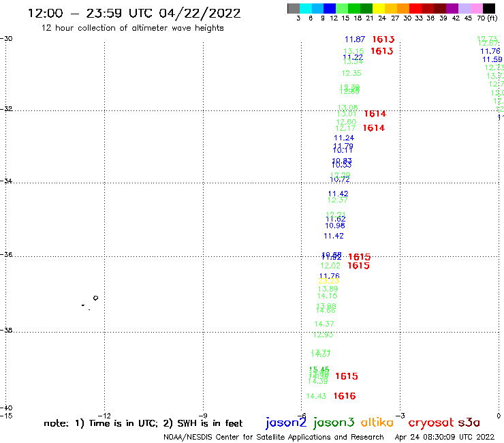Select the cryosat satellite legend label
The height and width of the screenshot is (443, 504).
(430, 423)
